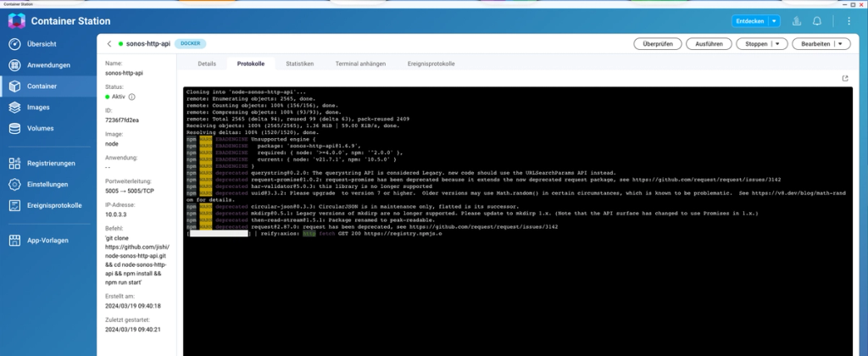Image resolution: width=868 pixels, height=356 pixels.
Task: Click the Aktiv status text
Action: (x=119, y=97)
